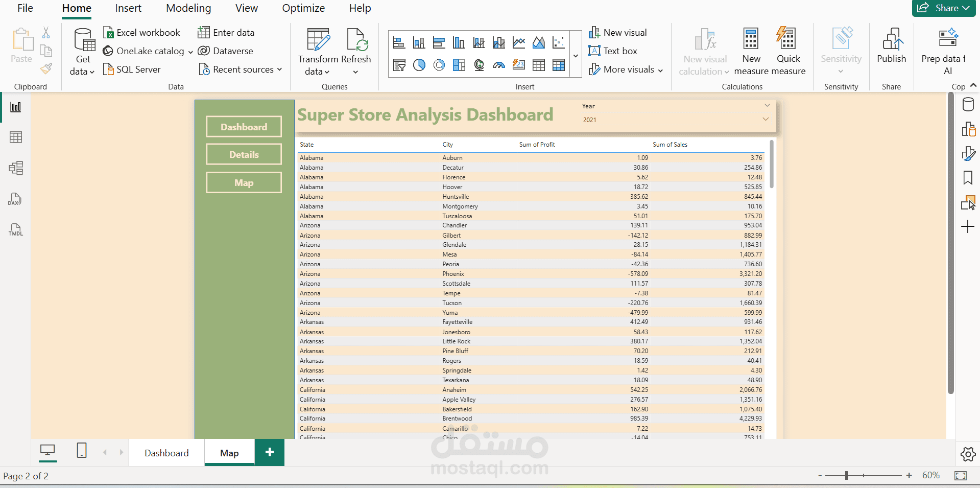The image size is (980, 488).
Task: Click the Publish button
Action: pyautogui.click(x=891, y=46)
